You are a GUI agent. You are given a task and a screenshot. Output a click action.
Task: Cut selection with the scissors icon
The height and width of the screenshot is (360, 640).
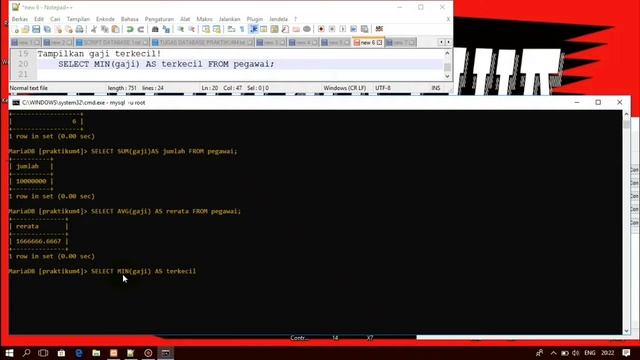(94, 29)
